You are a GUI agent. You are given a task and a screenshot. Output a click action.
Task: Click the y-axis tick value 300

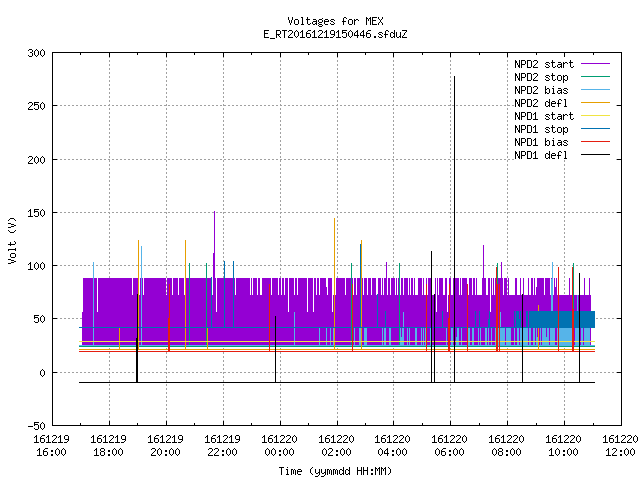[36, 53]
